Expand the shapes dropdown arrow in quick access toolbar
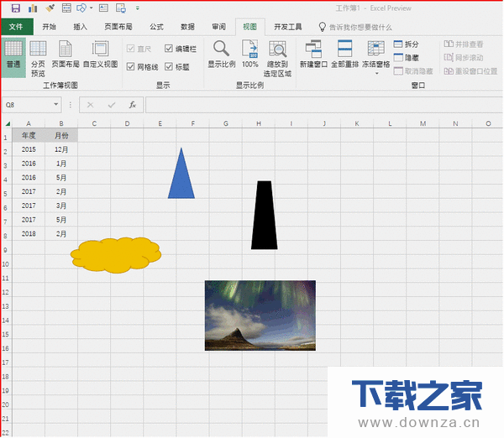 point(91,8)
